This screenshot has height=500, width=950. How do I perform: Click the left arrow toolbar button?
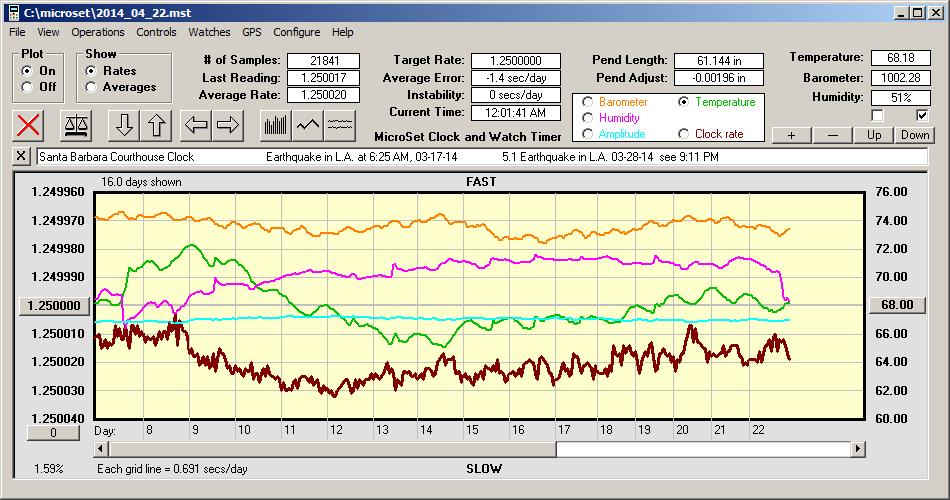click(196, 125)
